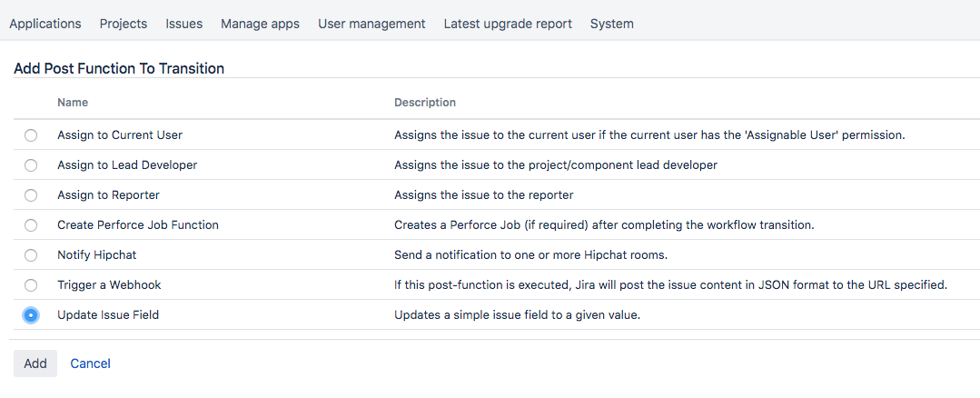Choose the Assign to Lead Developer option
Image resolution: width=980 pixels, height=398 pixels.
[31, 165]
